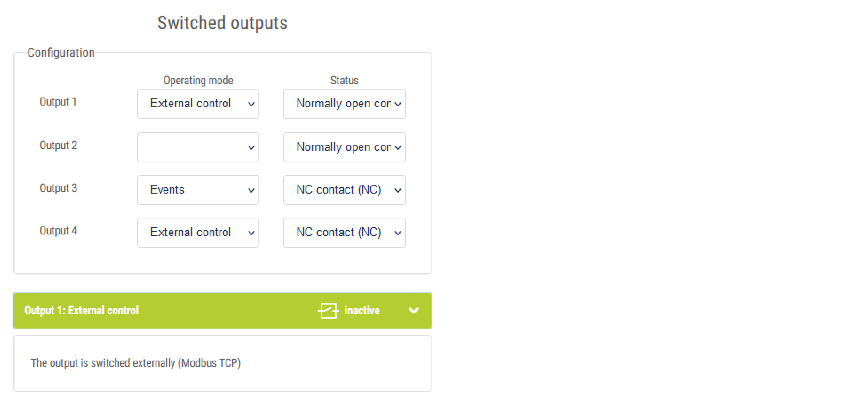Open Output 3 NC contact status dropdown
This screenshot has width=868, height=409.
point(344,190)
